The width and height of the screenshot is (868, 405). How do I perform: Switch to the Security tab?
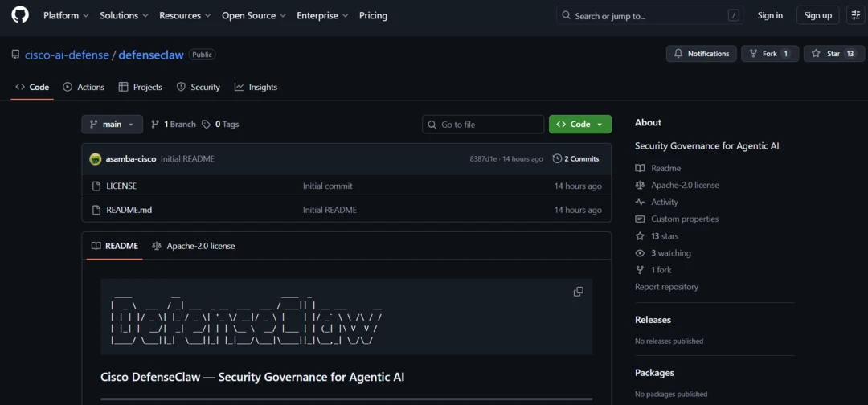[x=198, y=87]
